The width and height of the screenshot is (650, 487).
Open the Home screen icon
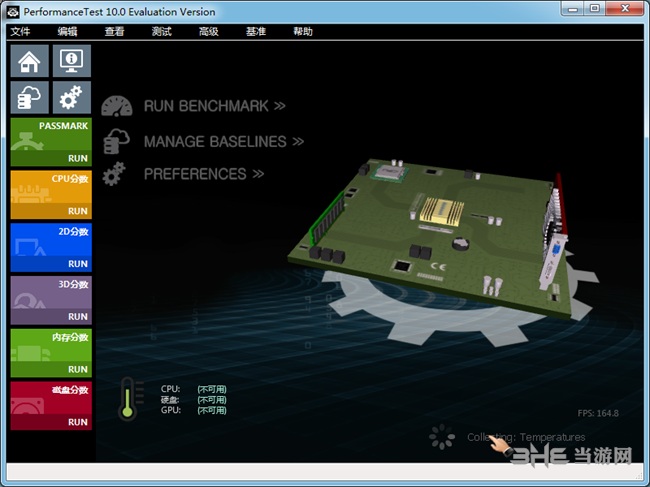click(x=29, y=61)
